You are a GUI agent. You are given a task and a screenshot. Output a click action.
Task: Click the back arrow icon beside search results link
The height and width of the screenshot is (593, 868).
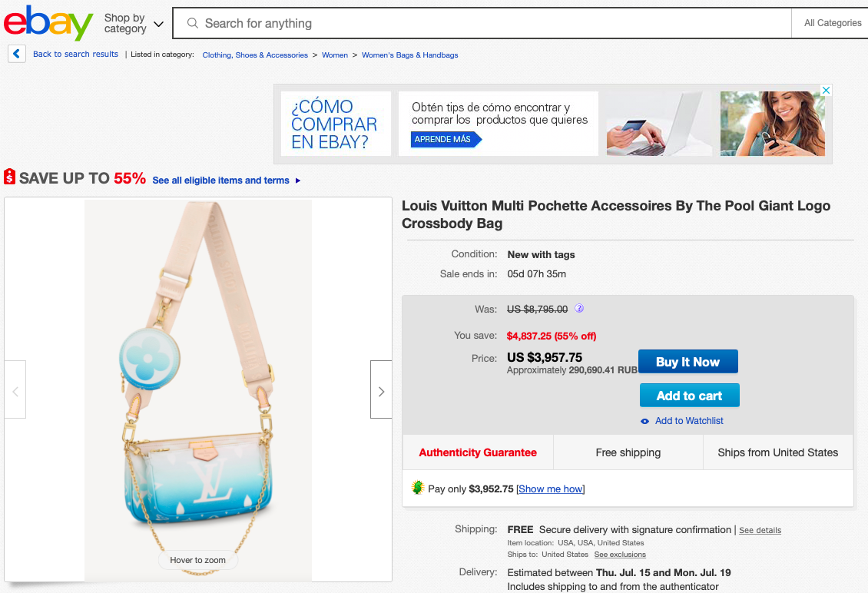[17, 55]
